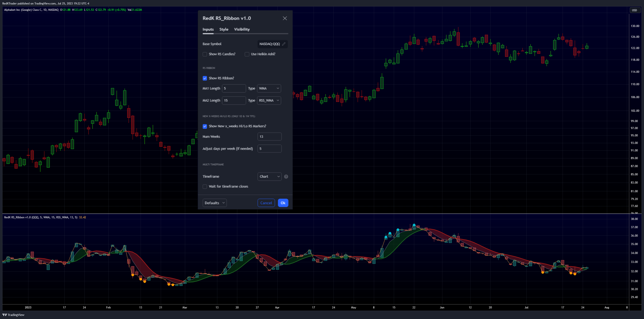Click the RedK RS_Ribbon v1.0 dialog title
The image size is (644, 319).
click(x=226, y=18)
